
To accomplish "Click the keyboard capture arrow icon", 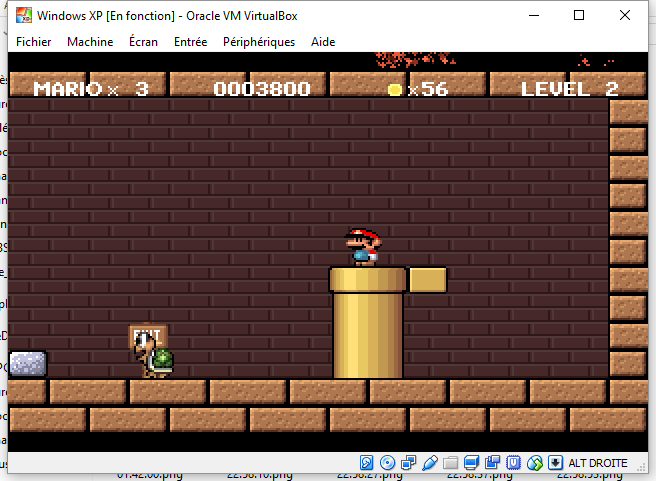I will point(555,463).
